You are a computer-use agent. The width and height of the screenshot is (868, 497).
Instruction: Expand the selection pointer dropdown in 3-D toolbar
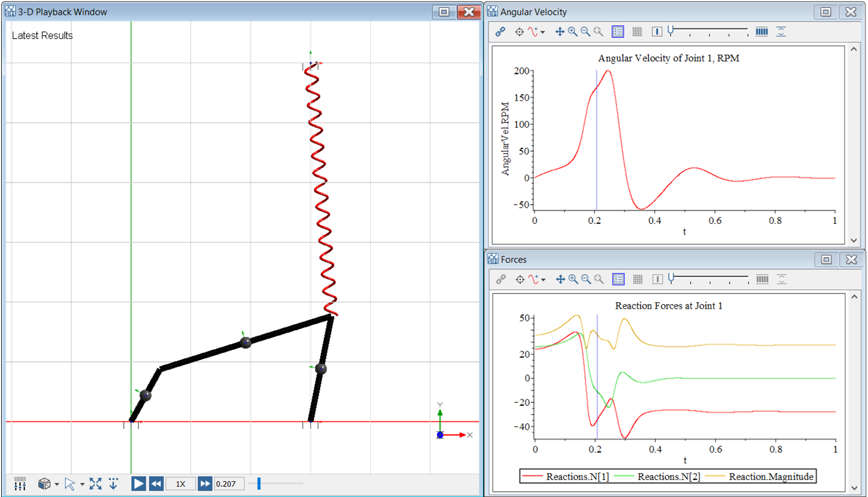(x=82, y=484)
